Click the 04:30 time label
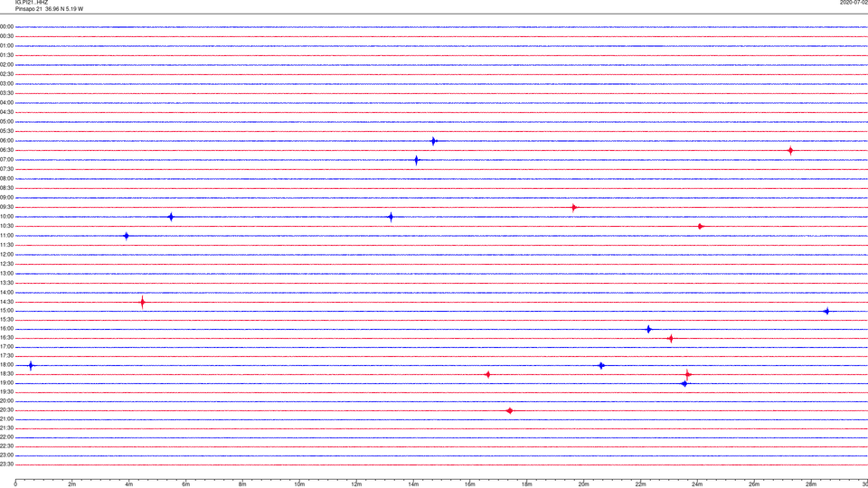Screen dimensions: 868x488 point(6,112)
